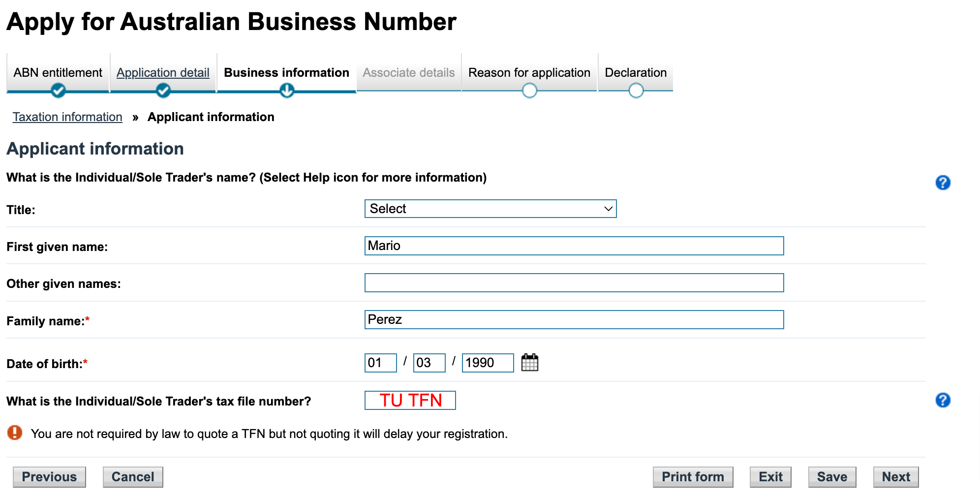Click Print form
This screenshot has width=980, height=499.
pos(693,476)
